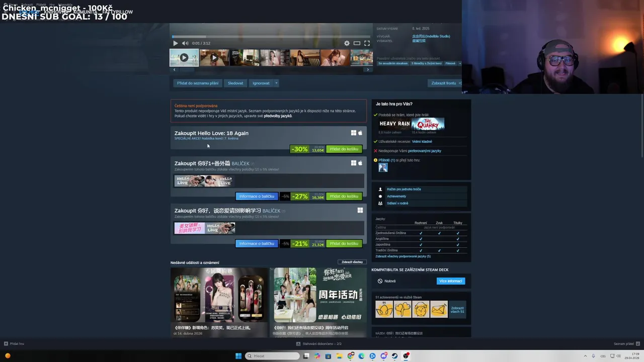Select the second video thumbnail
This screenshot has height=362, width=644.
point(214,58)
